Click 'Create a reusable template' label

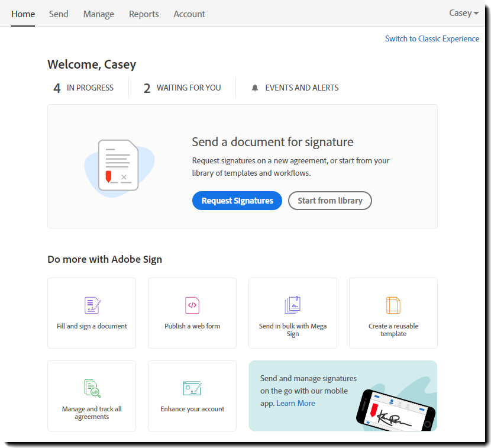click(393, 330)
